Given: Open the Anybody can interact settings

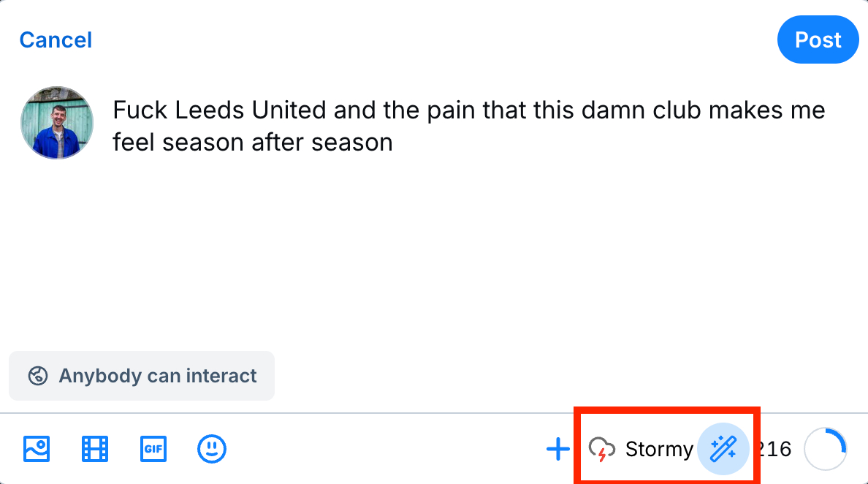Looking at the screenshot, I should point(142,376).
